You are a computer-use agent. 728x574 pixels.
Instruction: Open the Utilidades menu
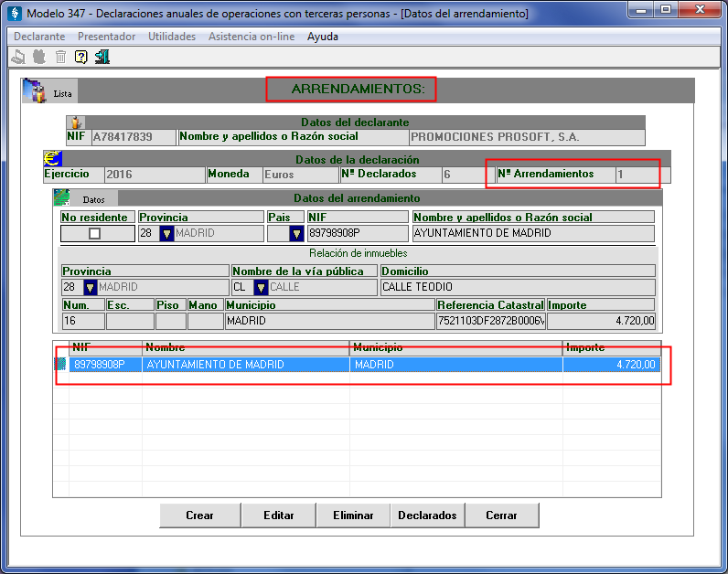(172, 37)
